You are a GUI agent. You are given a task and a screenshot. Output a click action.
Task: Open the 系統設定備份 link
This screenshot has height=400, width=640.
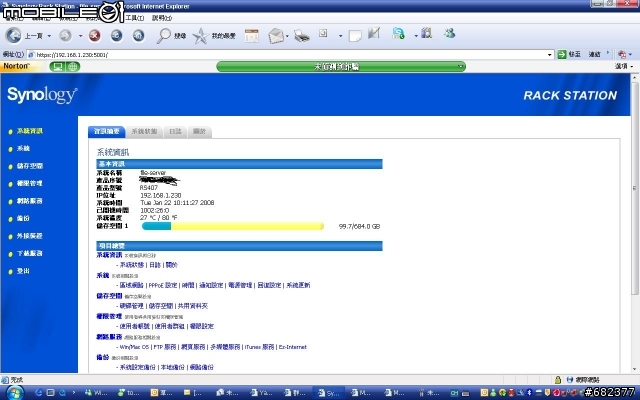(x=138, y=367)
